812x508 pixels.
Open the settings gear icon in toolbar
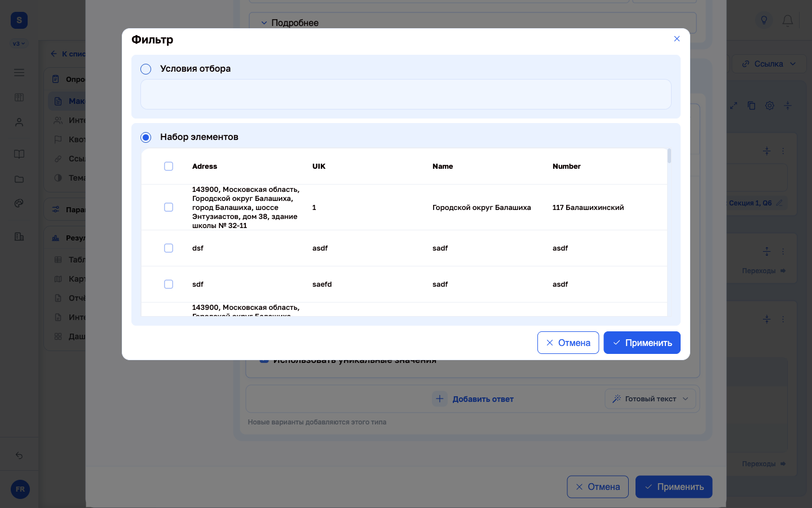click(x=770, y=106)
